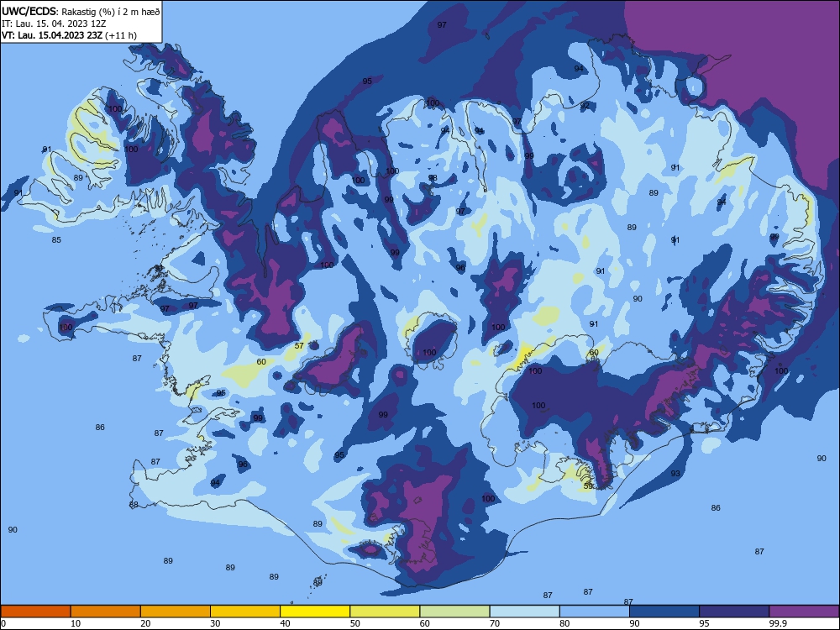Pick the dark navy 95–99.9 legend swatch

tap(734, 612)
